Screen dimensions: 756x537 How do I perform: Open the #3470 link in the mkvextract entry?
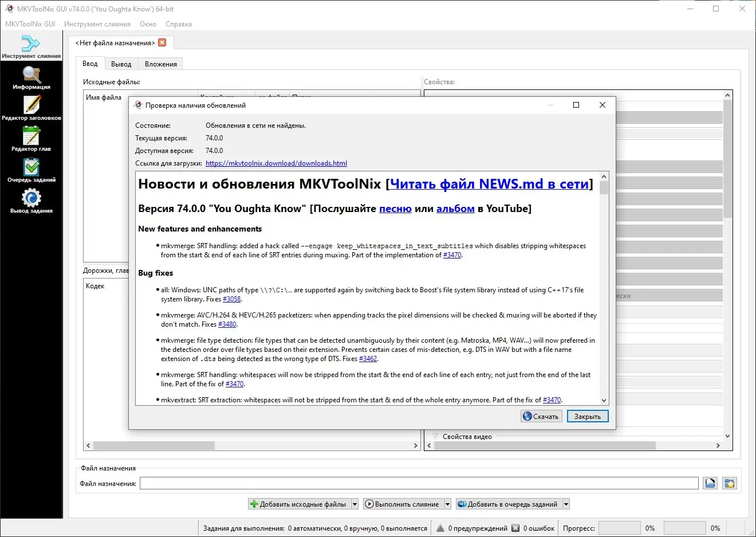point(552,400)
